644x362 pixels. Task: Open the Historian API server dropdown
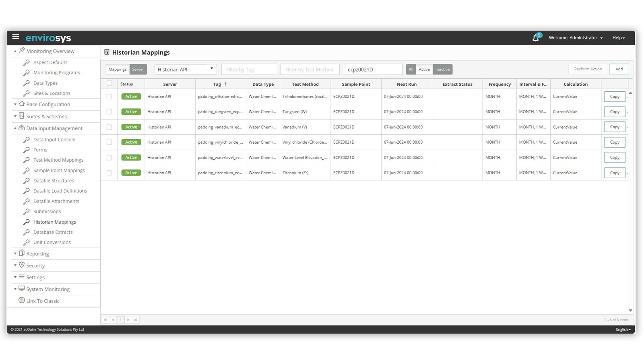pos(186,69)
